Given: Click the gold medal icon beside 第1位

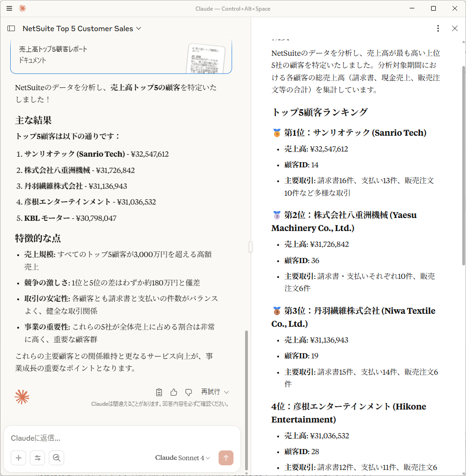Looking at the screenshot, I should (x=277, y=133).
